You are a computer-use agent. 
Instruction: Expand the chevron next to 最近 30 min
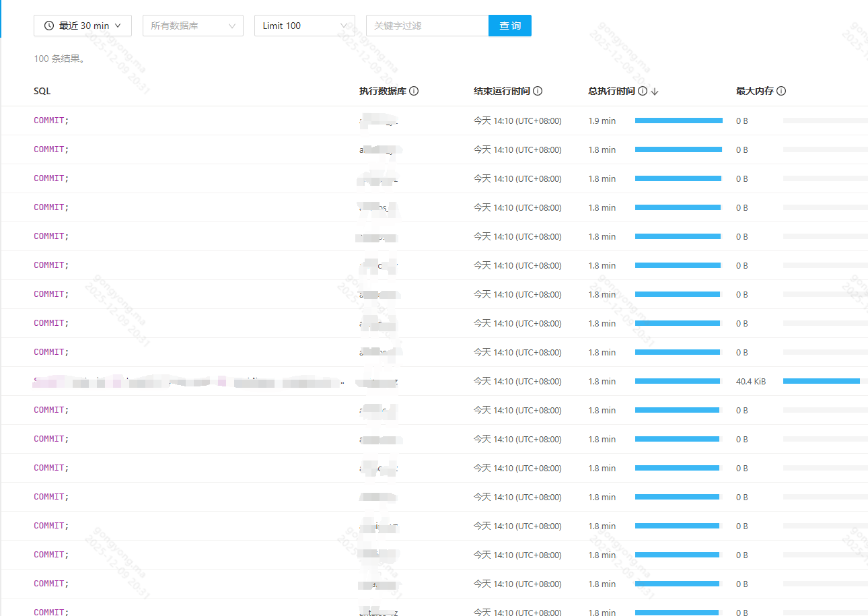click(x=118, y=26)
